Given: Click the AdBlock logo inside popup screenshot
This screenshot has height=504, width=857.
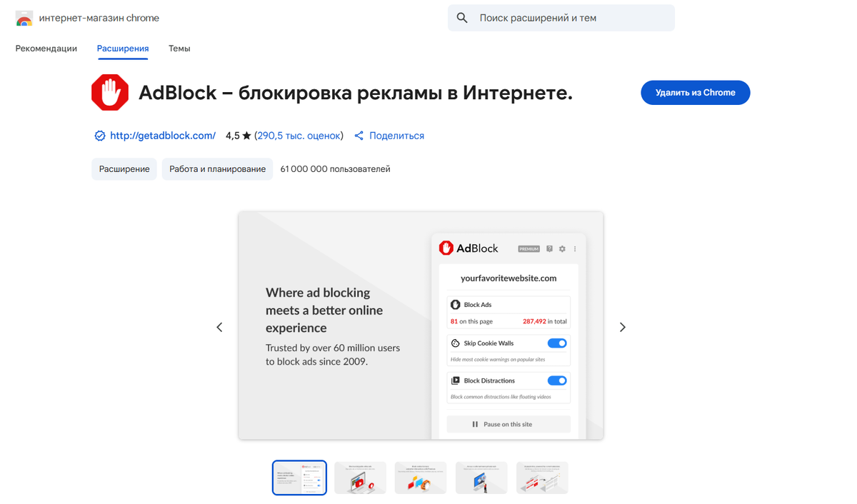Looking at the screenshot, I should coord(468,248).
